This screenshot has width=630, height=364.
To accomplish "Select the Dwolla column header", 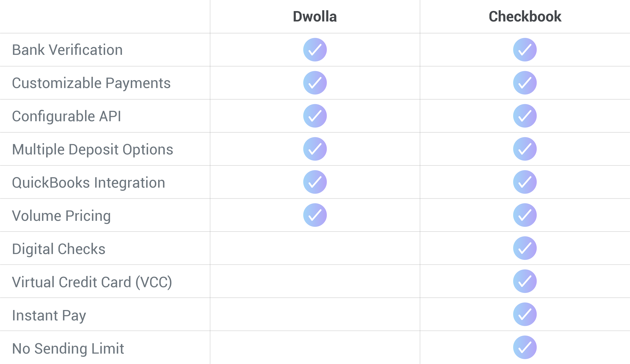I will tap(315, 16).
